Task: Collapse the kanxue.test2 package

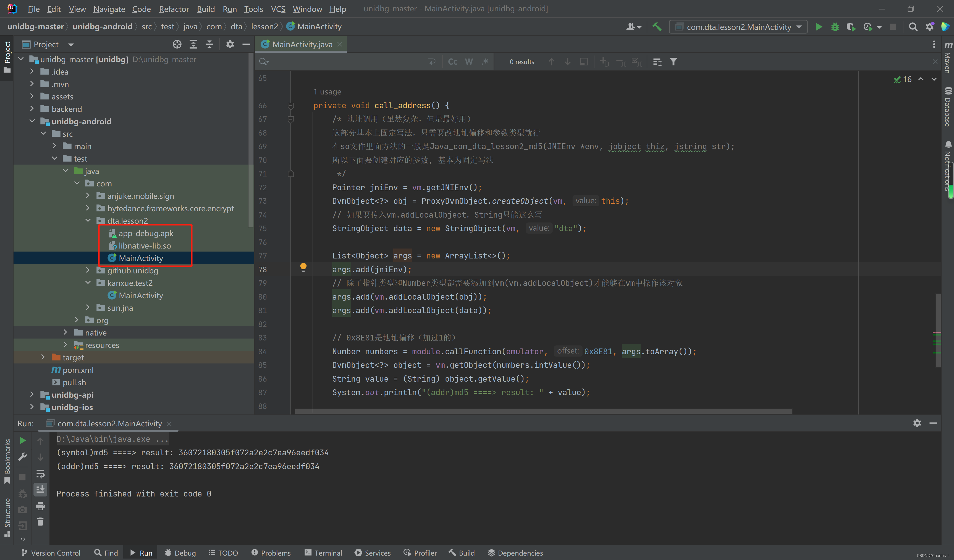Action: (x=88, y=283)
